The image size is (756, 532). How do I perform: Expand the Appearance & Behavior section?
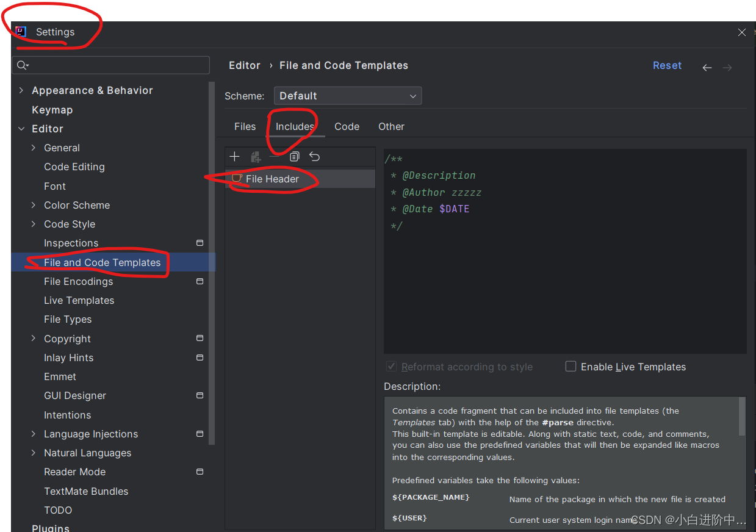[21, 90]
